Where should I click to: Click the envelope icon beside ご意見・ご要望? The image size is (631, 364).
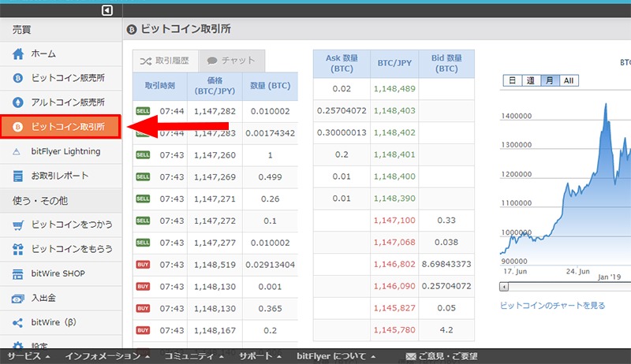[x=411, y=356]
